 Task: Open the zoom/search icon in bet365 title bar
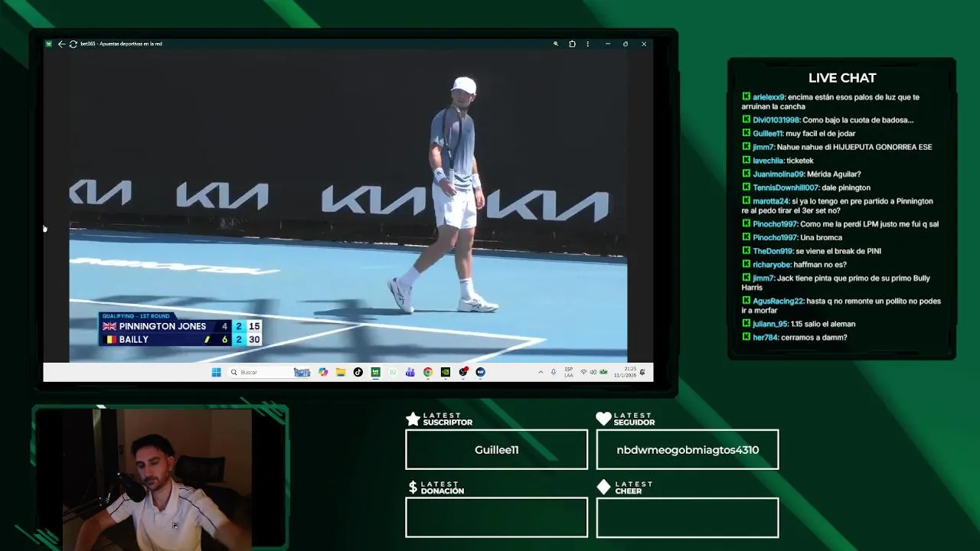556,44
